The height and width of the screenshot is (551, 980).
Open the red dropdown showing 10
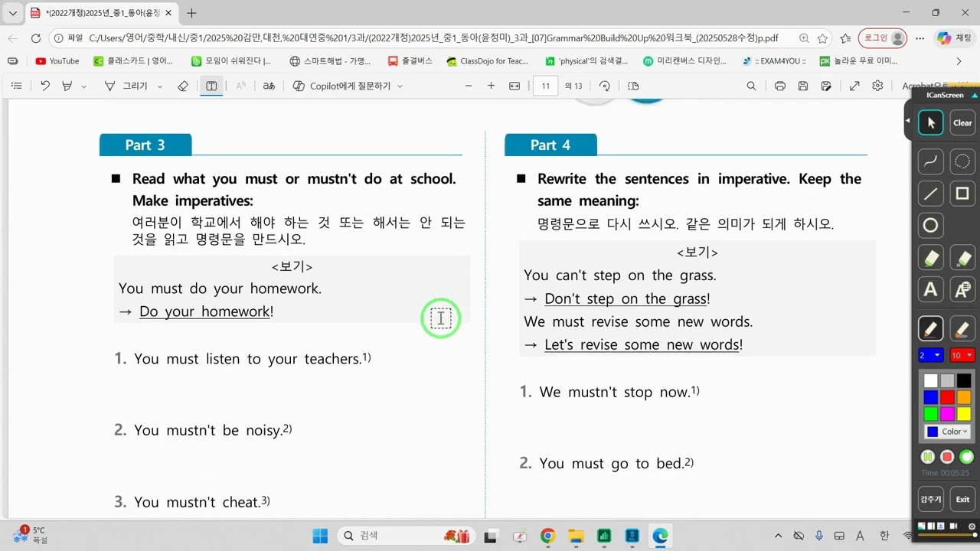point(962,355)
